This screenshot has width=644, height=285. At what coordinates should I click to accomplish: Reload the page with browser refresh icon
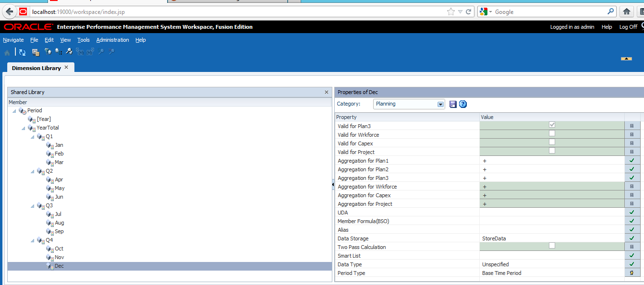click(x=469, y=12)
